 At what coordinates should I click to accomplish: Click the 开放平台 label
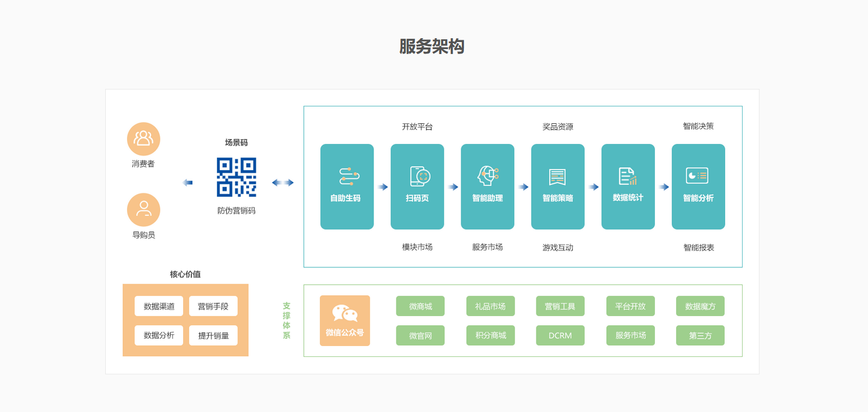click(x=418, y=127)
